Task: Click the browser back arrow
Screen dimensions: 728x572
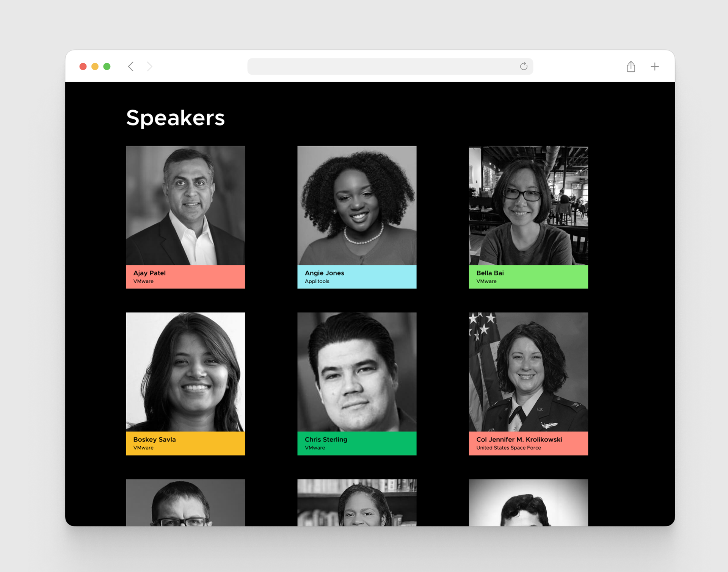Action: click(131, 67)
